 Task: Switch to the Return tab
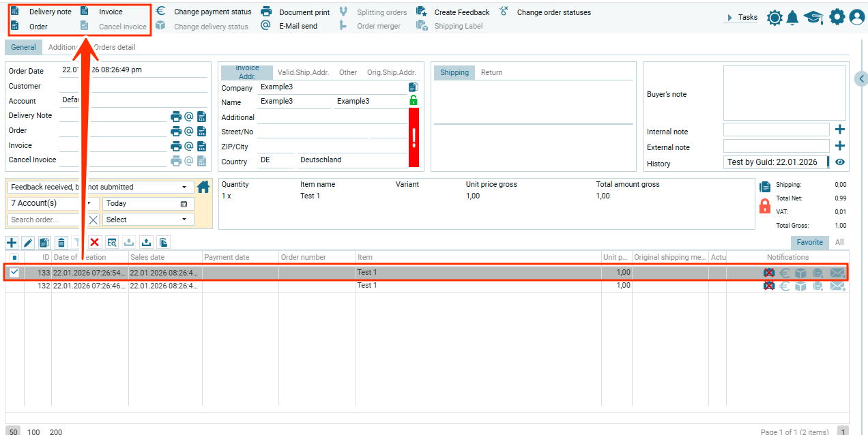(491, 72)
